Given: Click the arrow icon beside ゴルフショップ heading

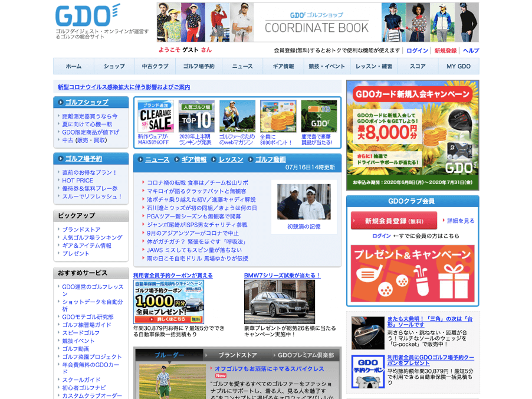Looking at the screenshot, I should [60, 102].
